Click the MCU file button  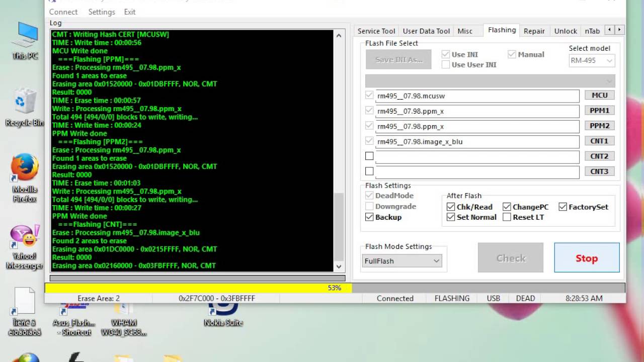point(599,95)
